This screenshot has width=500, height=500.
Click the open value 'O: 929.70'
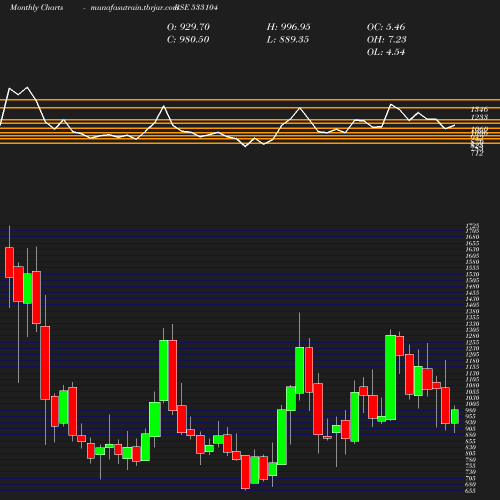tap(188, 27)
